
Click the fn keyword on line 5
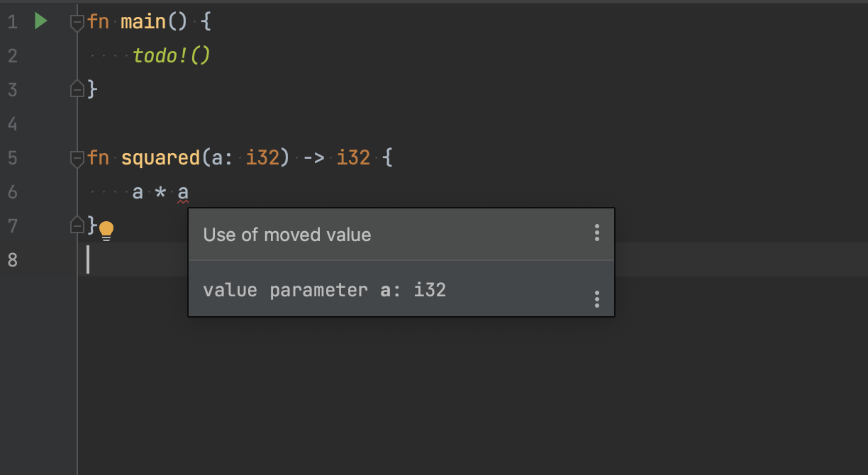coord(96,157)
